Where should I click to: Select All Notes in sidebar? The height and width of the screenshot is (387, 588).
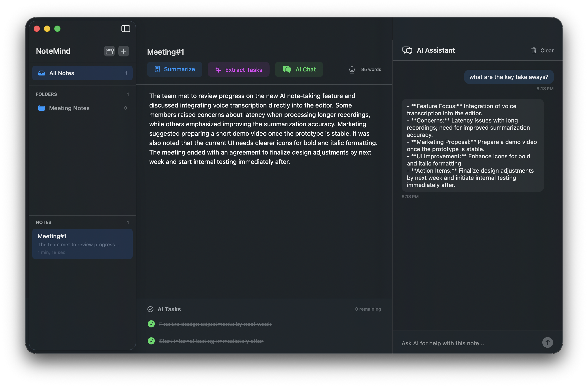click(82, 73)
